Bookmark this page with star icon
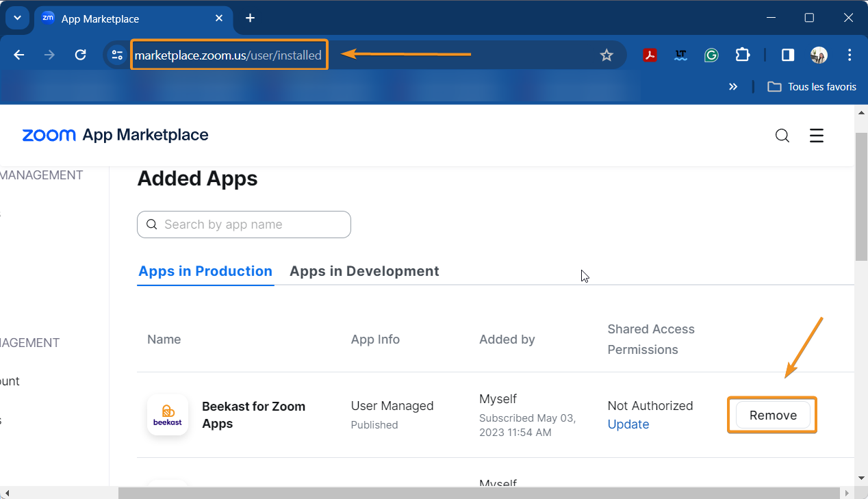 [x=607, y=55]
